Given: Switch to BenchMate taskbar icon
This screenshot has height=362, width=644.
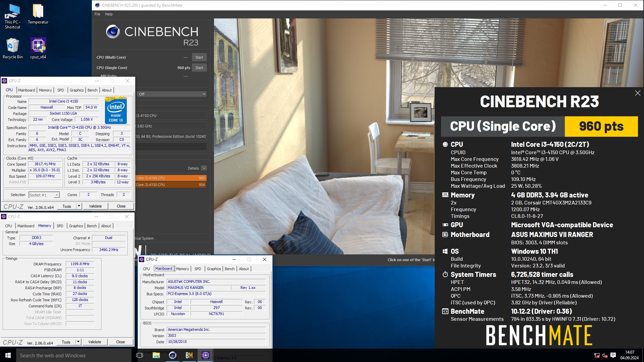Looking at the screenshot, I should click(x=189, y=355).
